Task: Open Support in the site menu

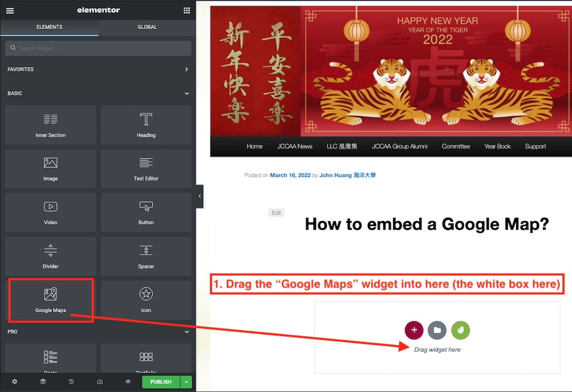Action: pos(535,146)
